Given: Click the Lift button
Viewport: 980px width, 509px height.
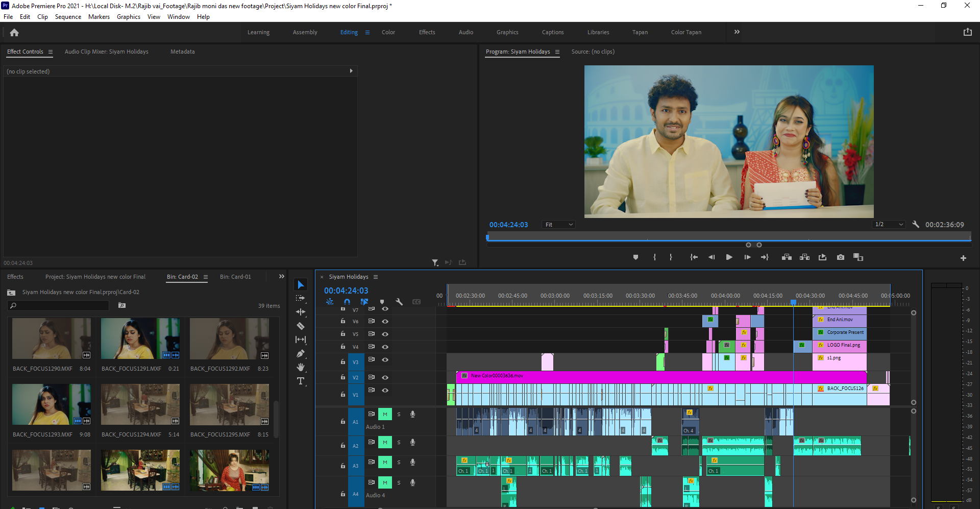Looking at the screenshot, I should (x=787, y=257).
